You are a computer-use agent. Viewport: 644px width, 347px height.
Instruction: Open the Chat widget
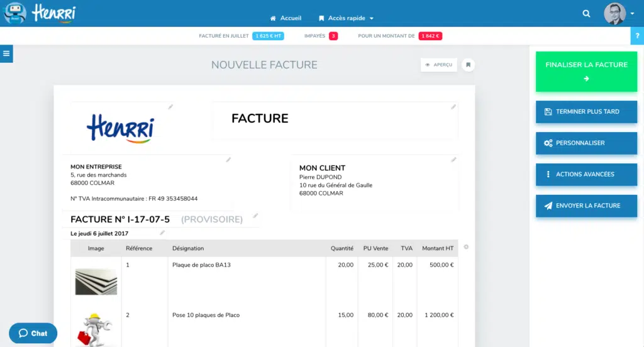click(33, 333)
